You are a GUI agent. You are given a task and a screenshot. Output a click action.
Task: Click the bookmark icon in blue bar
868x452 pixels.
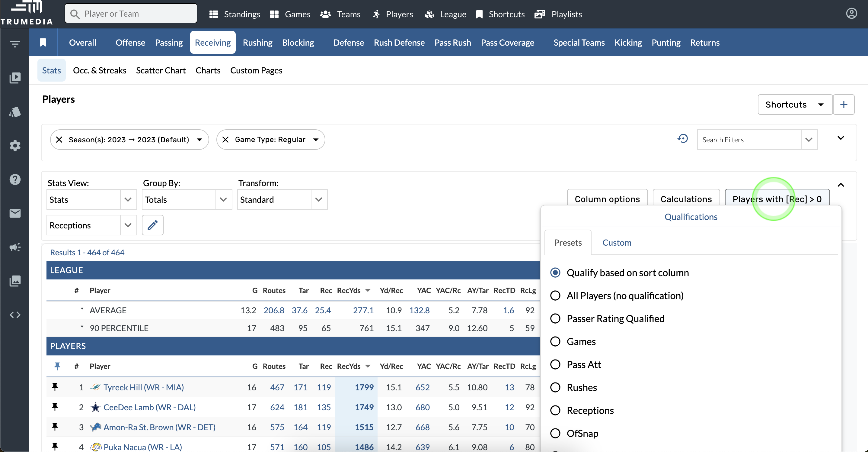(43, 43)
